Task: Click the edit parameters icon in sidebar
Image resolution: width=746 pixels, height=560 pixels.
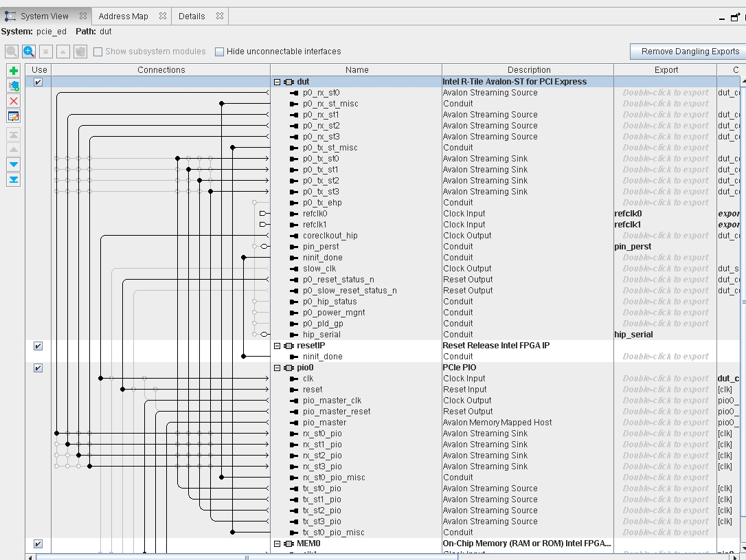Action: tap(14, 116)
